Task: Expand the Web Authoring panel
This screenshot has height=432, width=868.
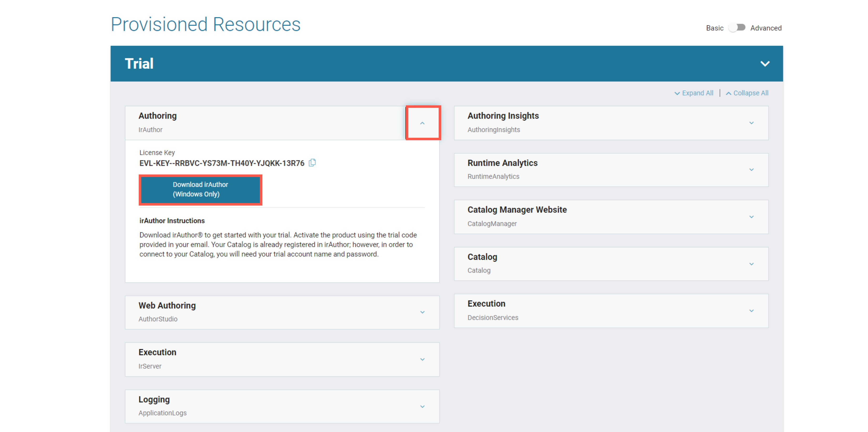Action: click(422, 312)
